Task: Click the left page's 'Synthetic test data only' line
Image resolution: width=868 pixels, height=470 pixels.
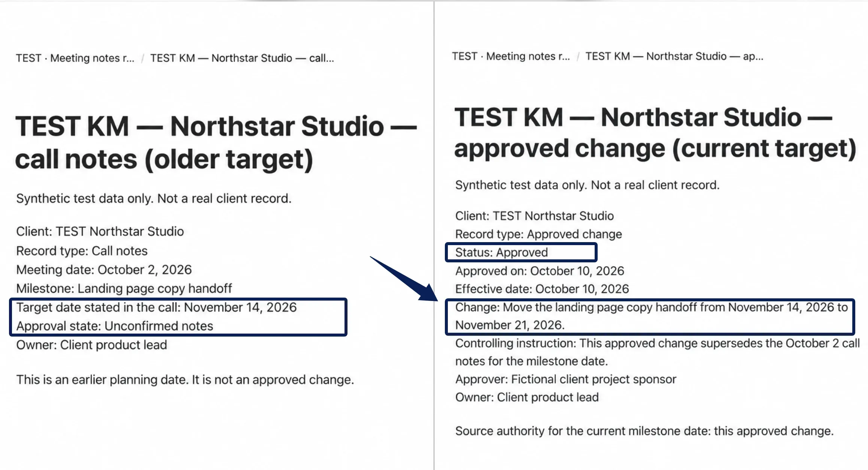Action: click(154, 198)
